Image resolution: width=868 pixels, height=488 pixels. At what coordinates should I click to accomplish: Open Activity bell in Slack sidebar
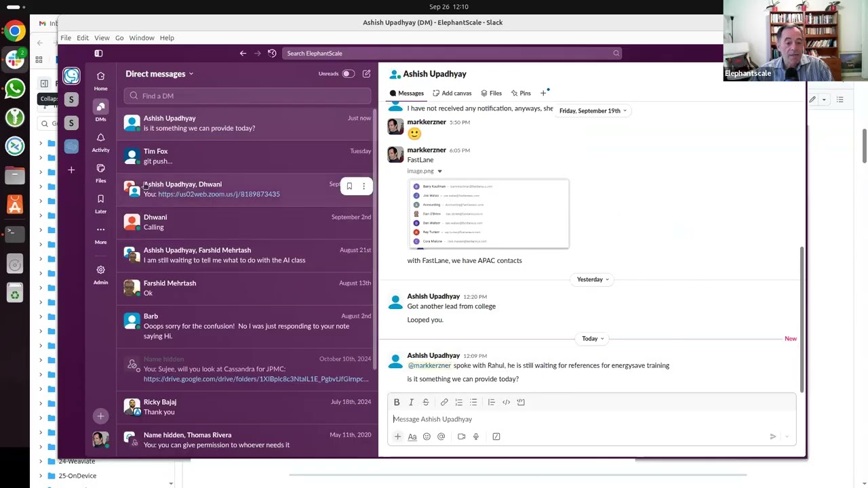[100, 141]
